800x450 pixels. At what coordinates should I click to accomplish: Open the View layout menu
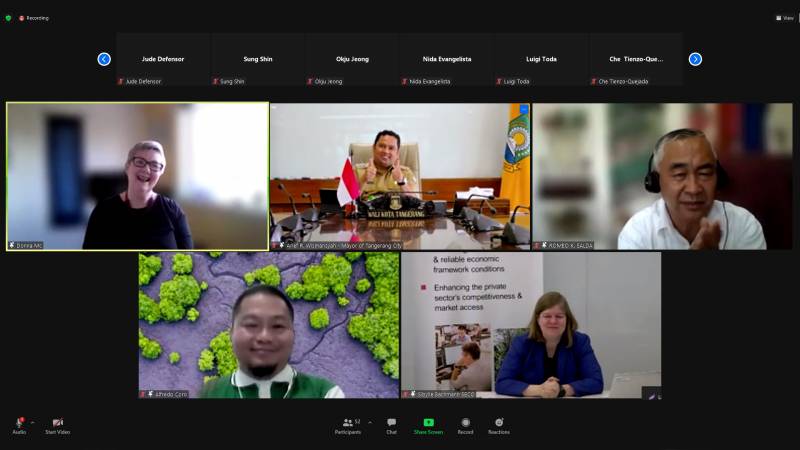(785, 18)
